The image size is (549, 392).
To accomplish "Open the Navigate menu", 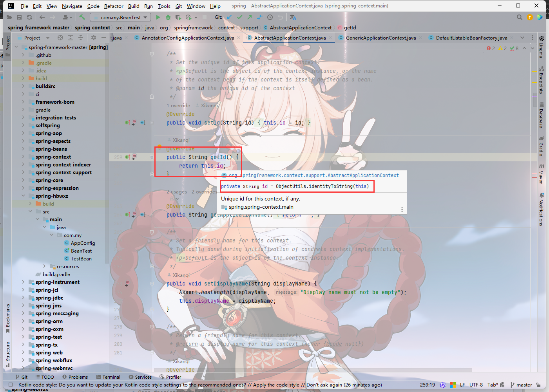I will click(x=72, y=6).
